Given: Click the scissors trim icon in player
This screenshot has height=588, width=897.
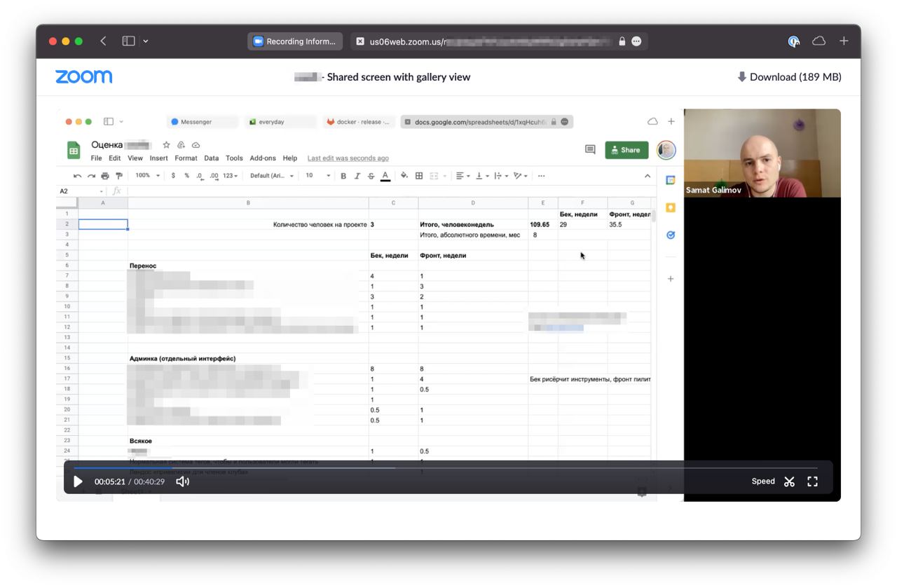Looking at the screenshot, I should click(789, 481).
